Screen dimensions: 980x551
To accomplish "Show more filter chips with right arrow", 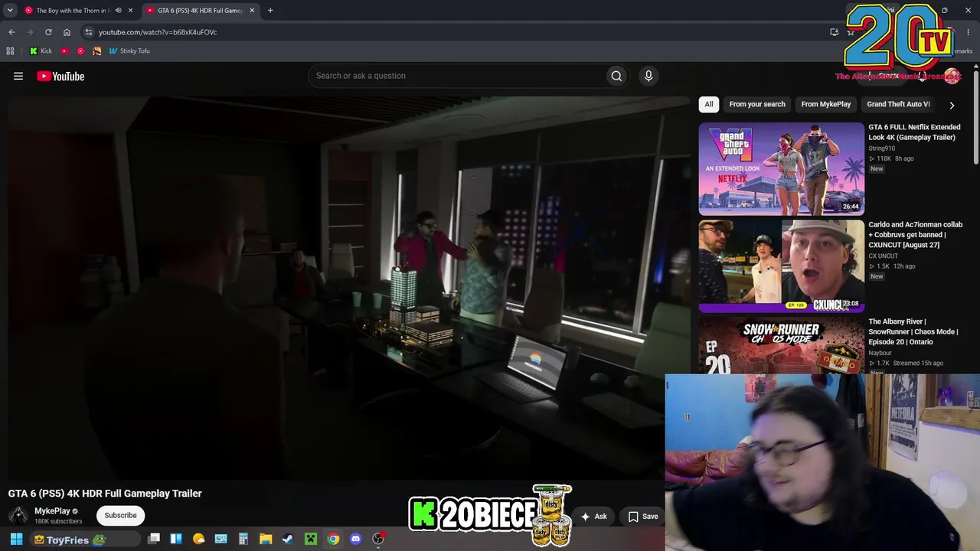I will 952,105.
